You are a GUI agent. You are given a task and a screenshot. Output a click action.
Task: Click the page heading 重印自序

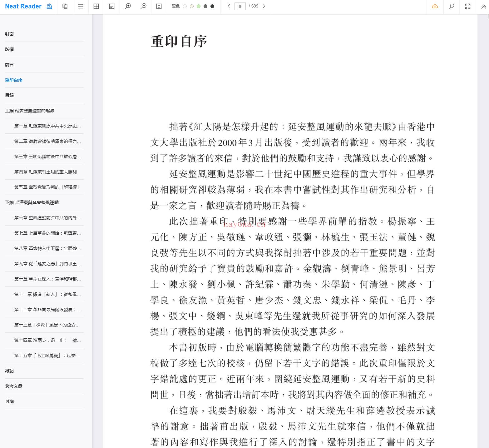click(179, 41)
